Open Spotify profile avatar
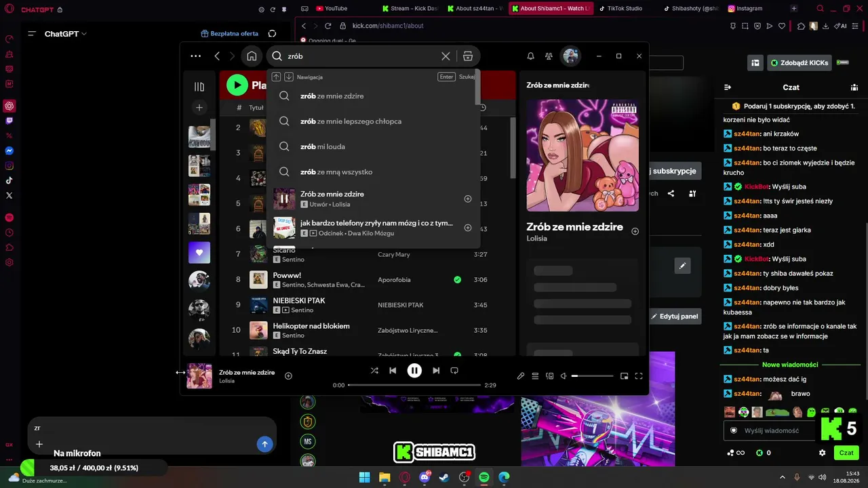Image resolution: width=868 pixels, height=488 pixels. point(570,56)
